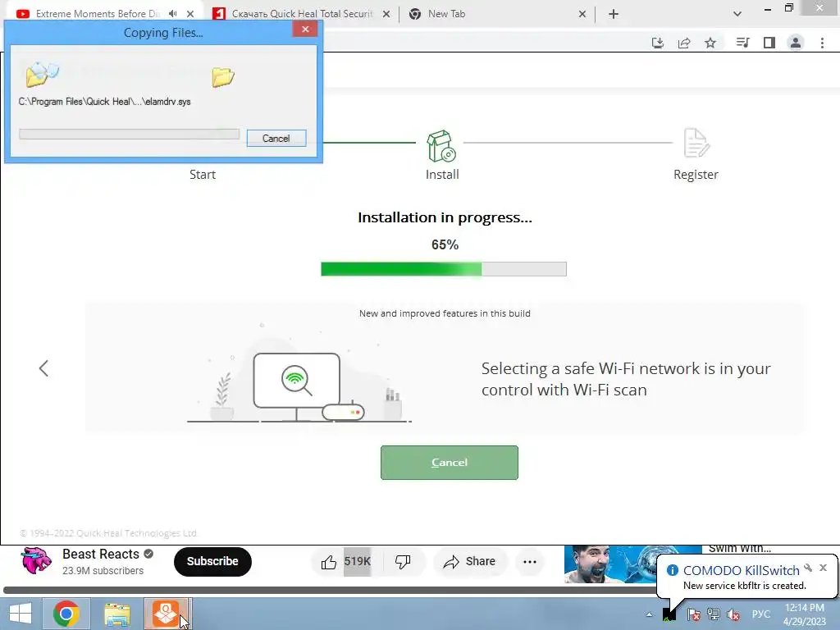Click the Copying Files progress bar
Image resolution: width=840 pixels, height=630 pixels.
129,134
